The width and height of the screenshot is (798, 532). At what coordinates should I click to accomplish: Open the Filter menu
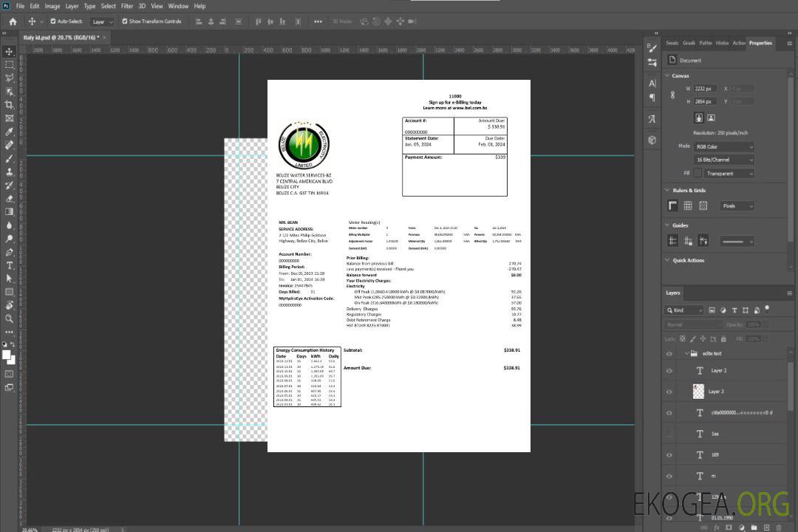click(127, 6)
